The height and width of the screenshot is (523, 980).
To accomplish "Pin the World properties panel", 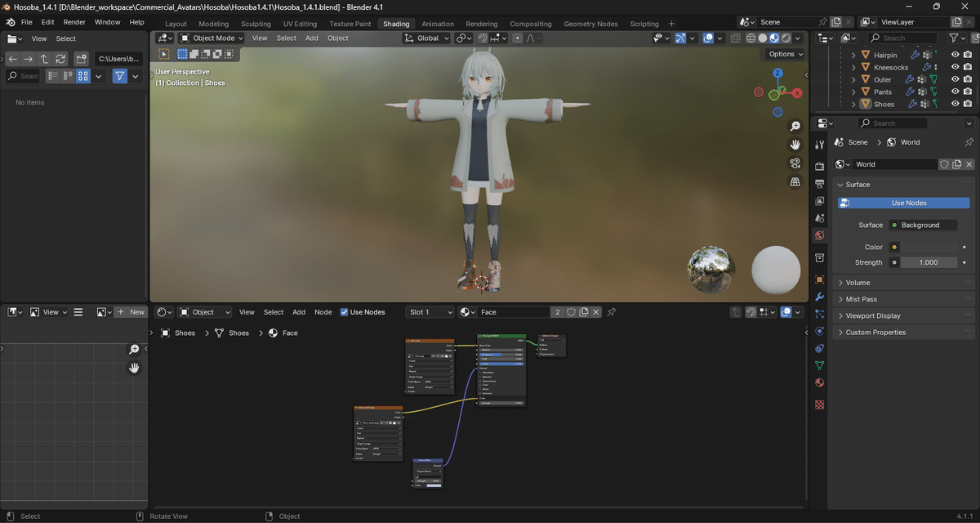I will pyautogui.click(x=969, y=142).
